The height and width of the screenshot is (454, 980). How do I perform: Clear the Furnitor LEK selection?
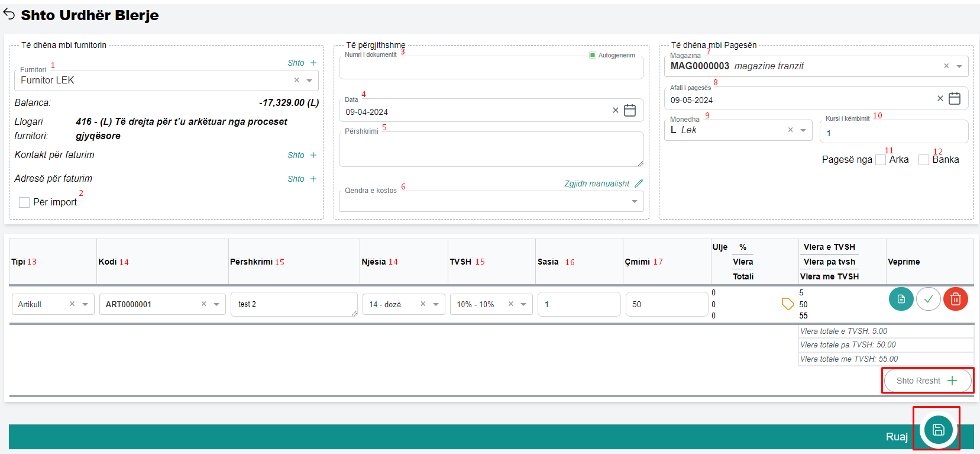click(x=297, y=81)
